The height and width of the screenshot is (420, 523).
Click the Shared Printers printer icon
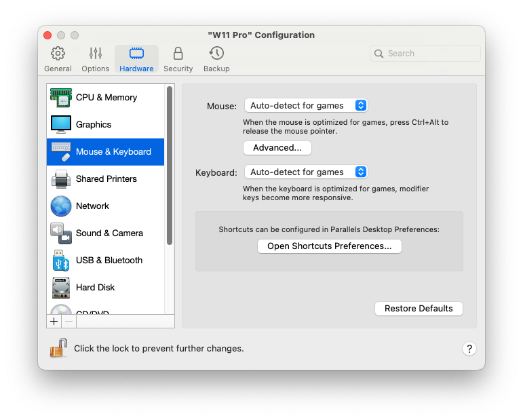pos(61,179)
